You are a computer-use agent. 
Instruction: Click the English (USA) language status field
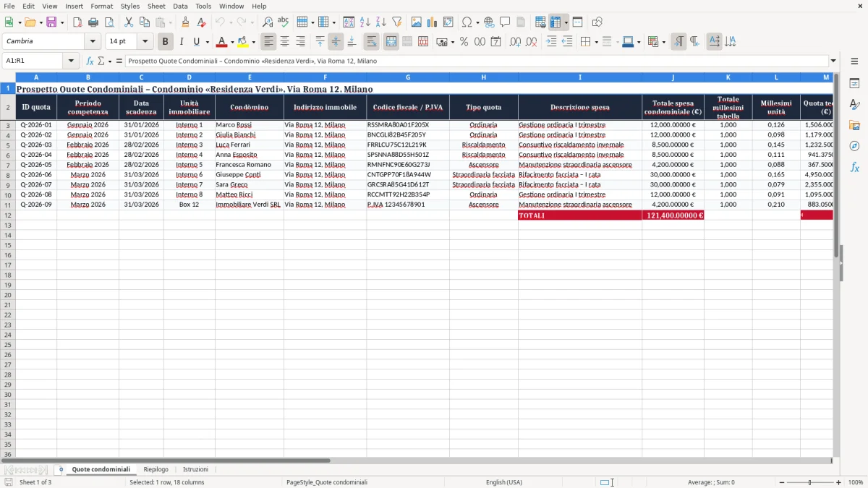[x=503, y=482]
